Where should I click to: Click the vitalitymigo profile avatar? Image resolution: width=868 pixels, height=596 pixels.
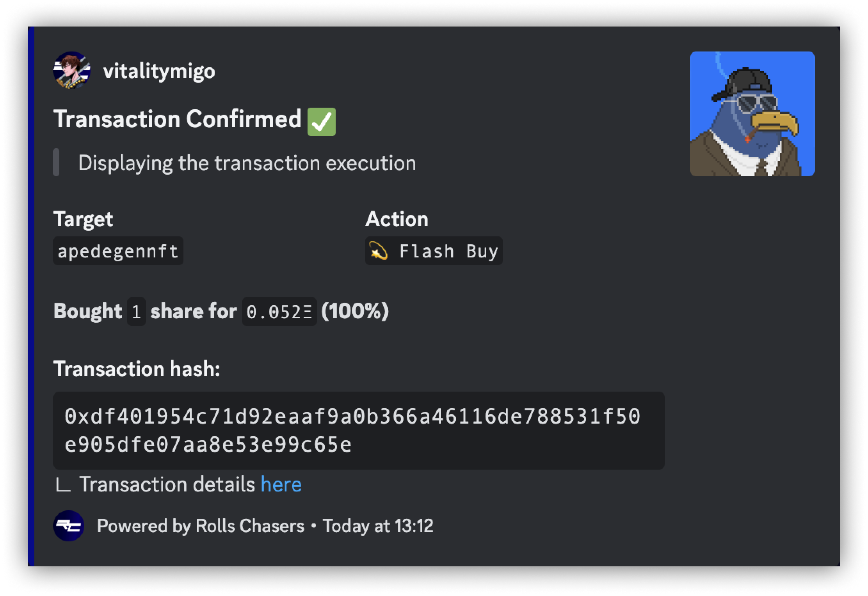pos(72,70)
